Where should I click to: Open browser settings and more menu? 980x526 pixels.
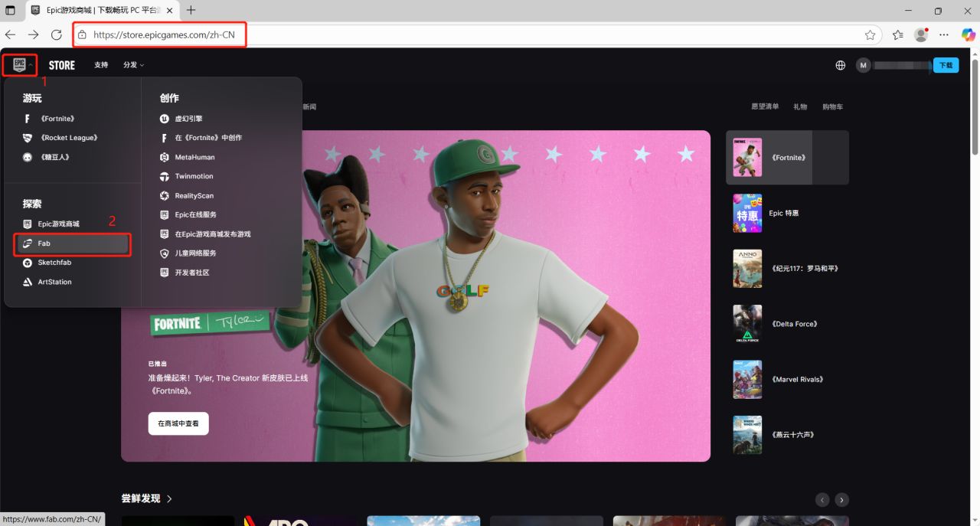pos(944,34)
